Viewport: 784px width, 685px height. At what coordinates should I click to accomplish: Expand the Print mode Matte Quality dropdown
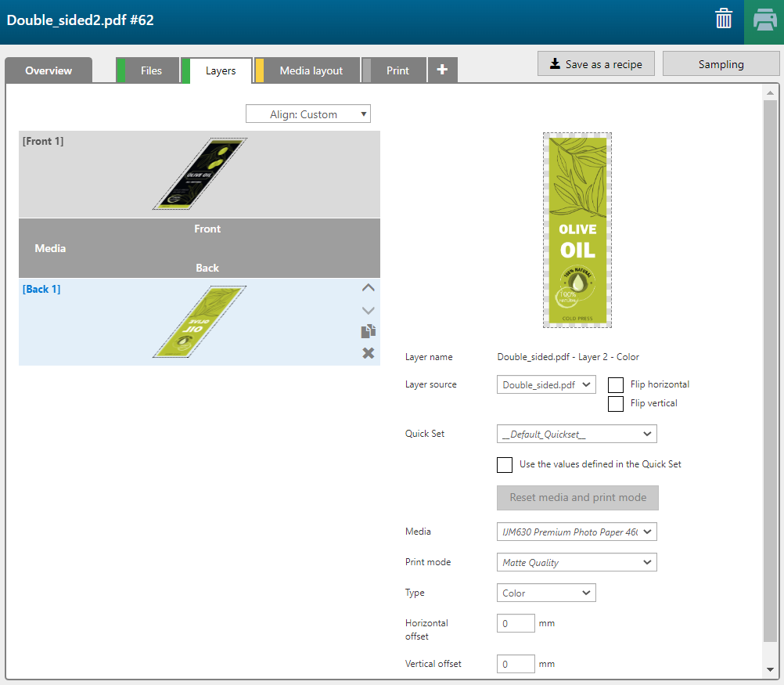pos(577,562)
